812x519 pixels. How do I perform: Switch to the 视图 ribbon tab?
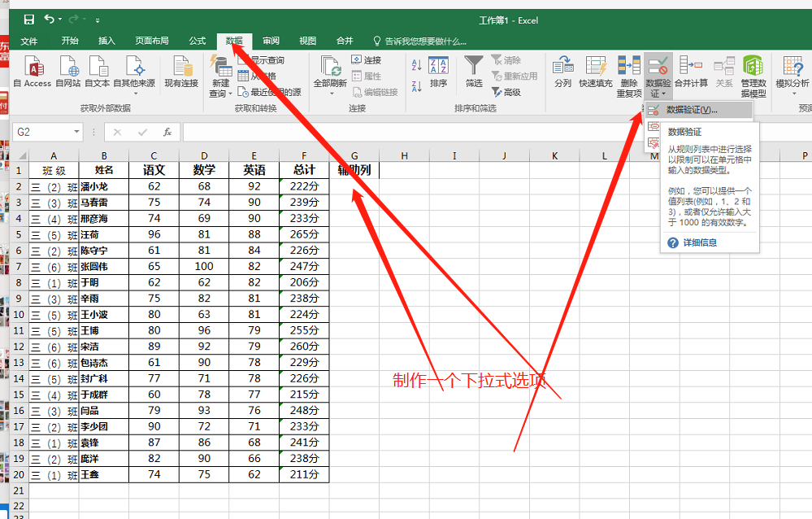pos(307,41)
